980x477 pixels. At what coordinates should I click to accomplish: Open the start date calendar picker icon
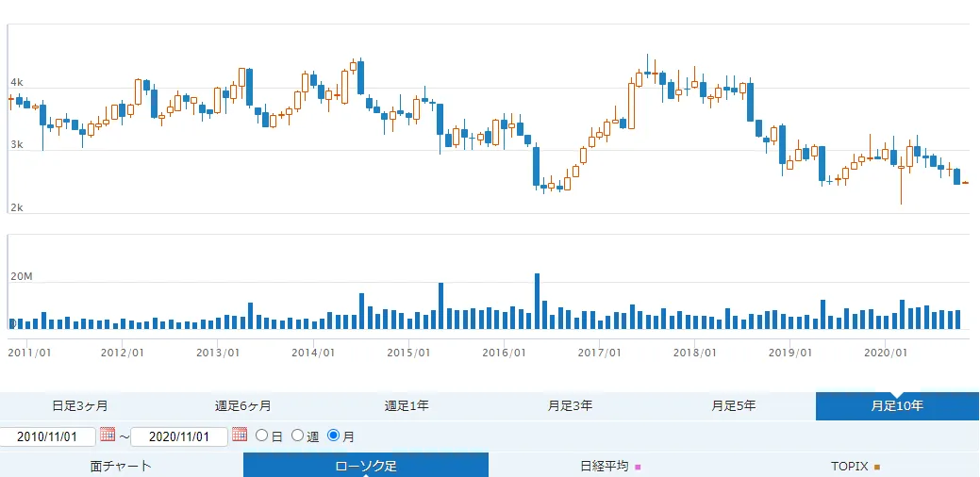(108, 436)
